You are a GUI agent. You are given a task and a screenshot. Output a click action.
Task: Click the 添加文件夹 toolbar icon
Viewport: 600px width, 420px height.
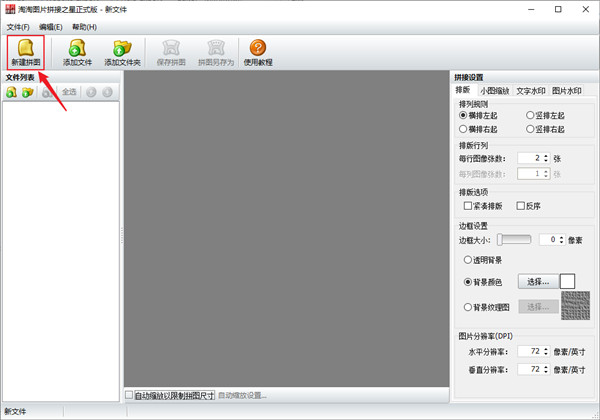point(122,53)
